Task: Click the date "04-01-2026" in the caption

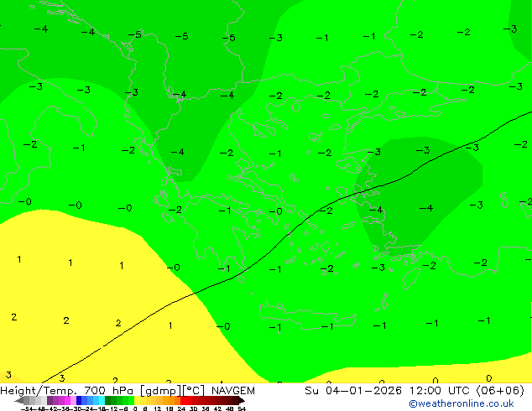Action: pos(363,391)
